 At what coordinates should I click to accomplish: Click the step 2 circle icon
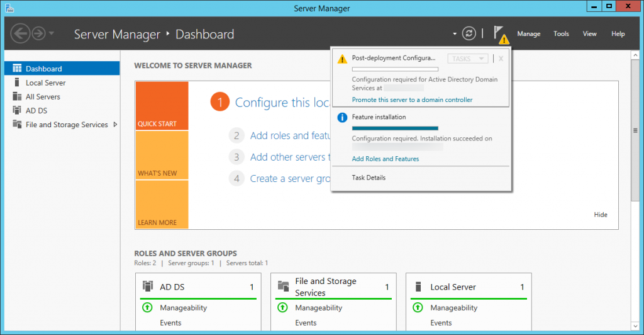[x=236, y=135]
